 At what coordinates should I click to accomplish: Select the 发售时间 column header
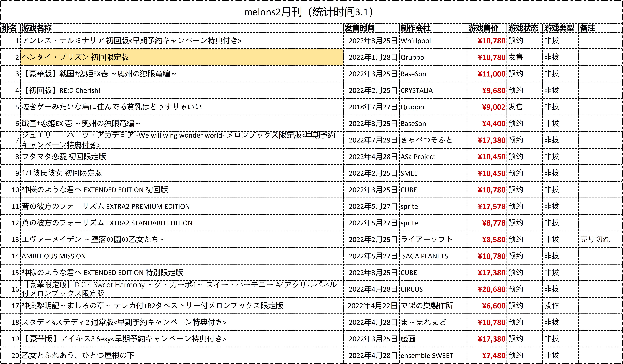(371, 28)
